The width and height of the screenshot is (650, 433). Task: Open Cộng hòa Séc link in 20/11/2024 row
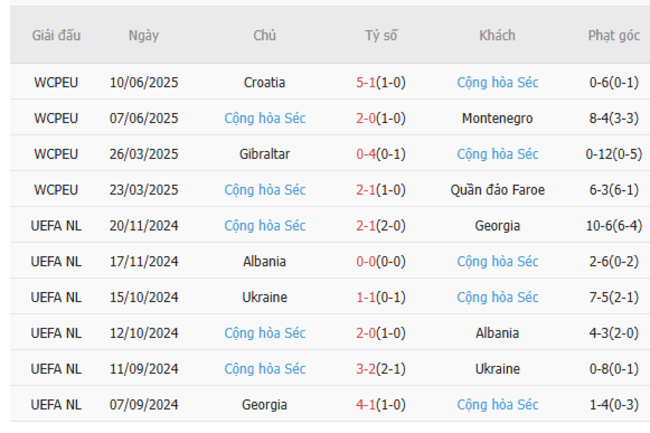coord(265,226)
